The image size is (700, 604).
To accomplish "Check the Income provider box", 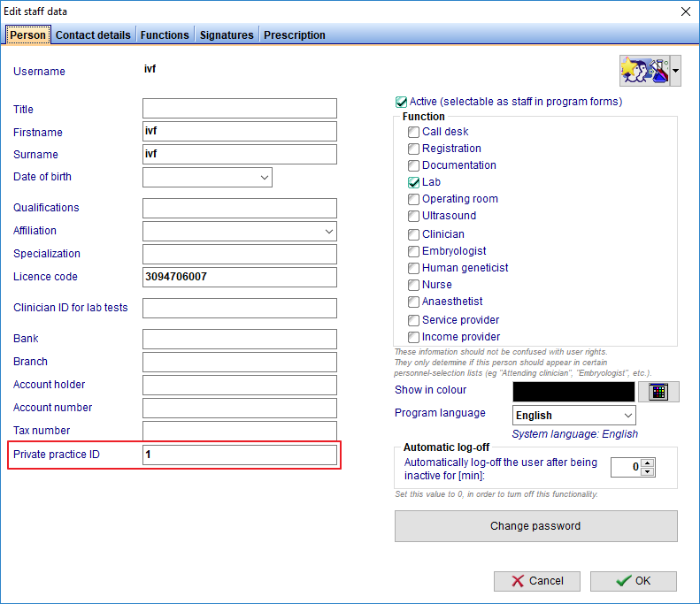I will click(413, 337).
